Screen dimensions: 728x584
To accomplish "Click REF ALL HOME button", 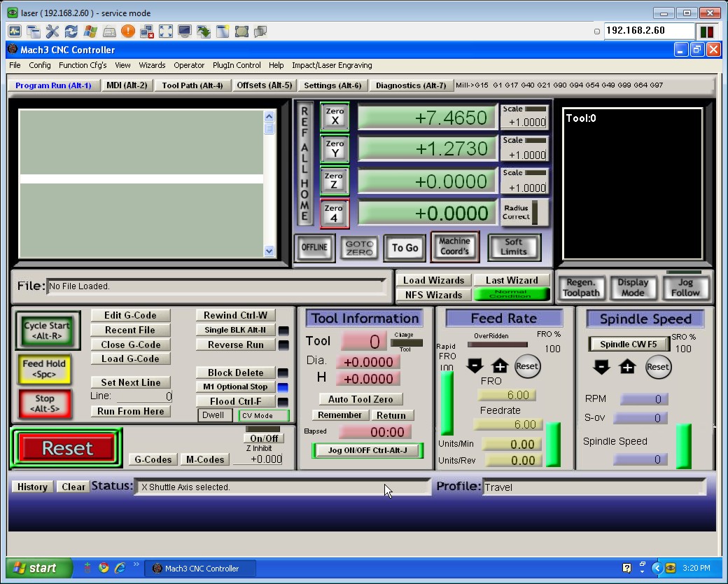I will click(304, 164).
